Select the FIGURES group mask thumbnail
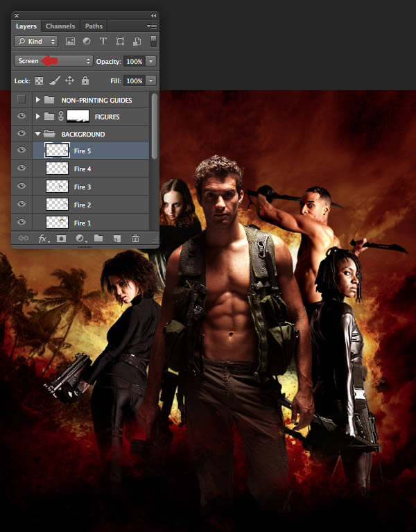416x532 pixels. coord(78,116)
